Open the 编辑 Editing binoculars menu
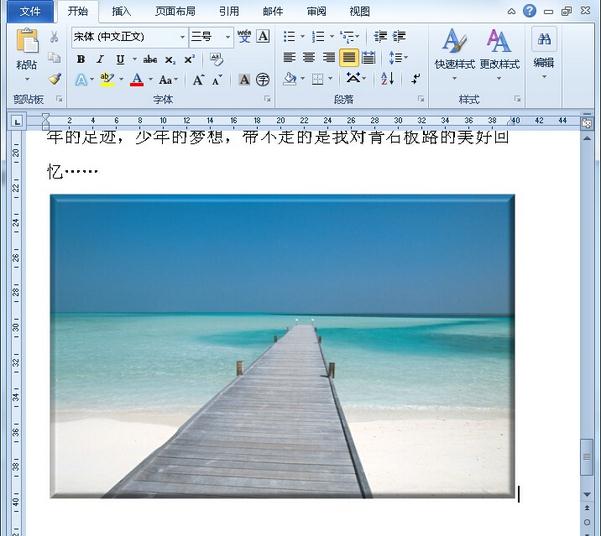Image resolution: width=601 pixels, height=536 pixels. 544,53
